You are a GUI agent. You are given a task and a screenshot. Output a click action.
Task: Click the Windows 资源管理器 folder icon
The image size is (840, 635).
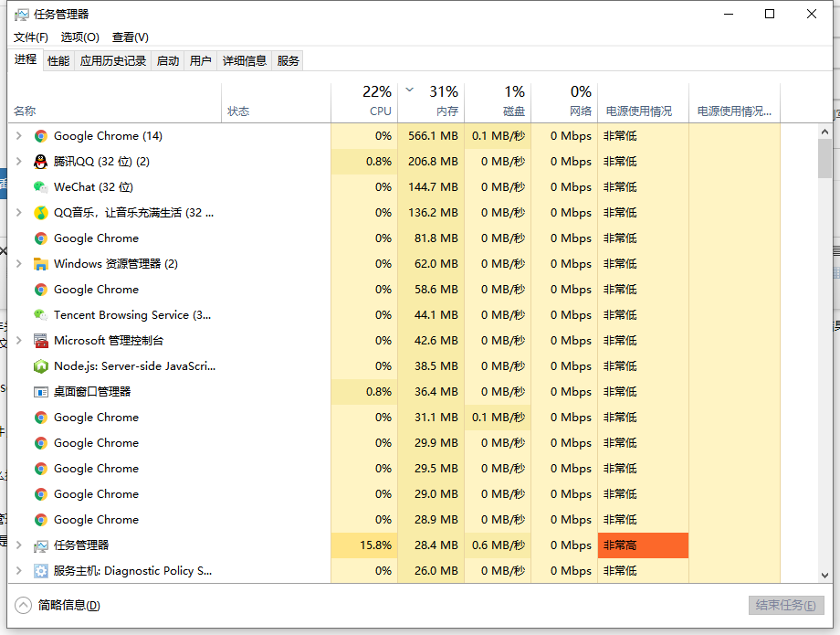click(x=40, y=264)
